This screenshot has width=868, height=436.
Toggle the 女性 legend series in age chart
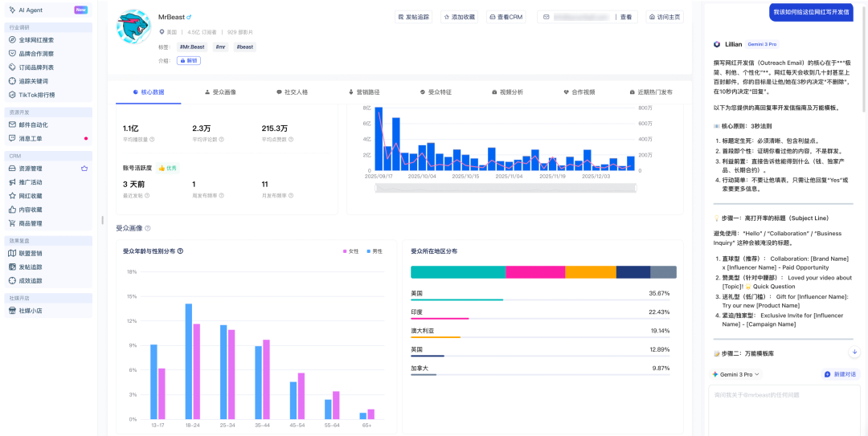pyautogui.click(x=350, y=251)
